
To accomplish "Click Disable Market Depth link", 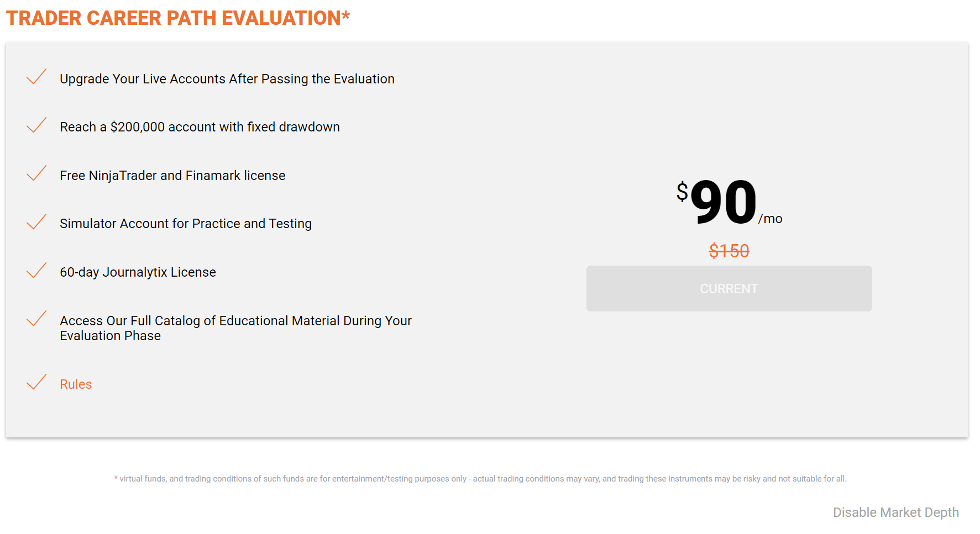I will click(x=895, y=512).
